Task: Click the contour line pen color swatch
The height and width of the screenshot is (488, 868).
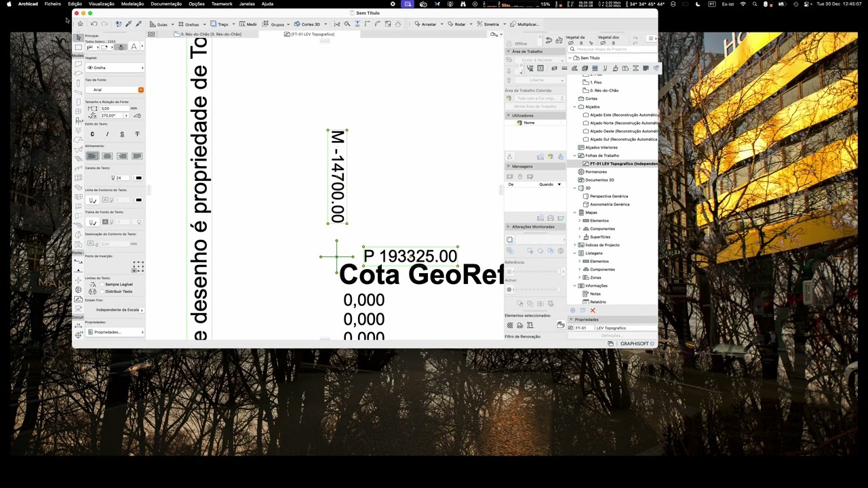Action: (x=138, y=200)
